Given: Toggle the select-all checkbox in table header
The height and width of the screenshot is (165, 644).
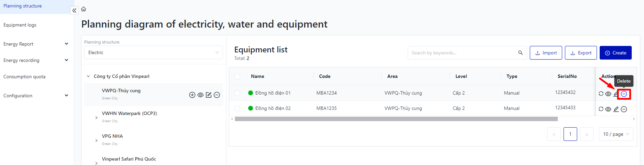Looking at the screenshot, I should (237, 77).
